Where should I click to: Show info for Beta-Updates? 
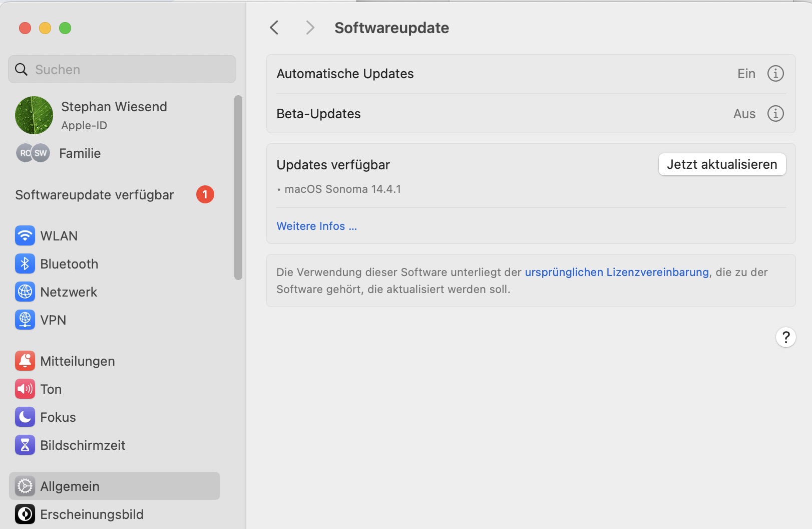click(775, 114)
